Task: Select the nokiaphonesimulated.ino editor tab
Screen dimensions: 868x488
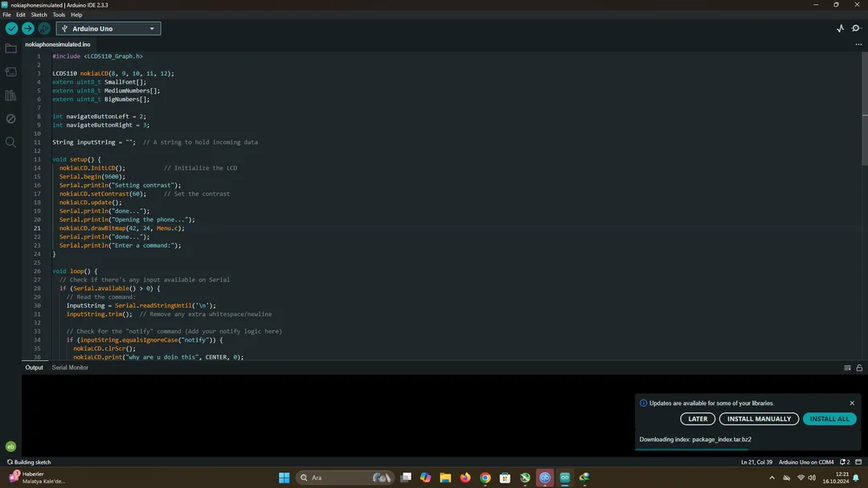Action: coord(58,44)
